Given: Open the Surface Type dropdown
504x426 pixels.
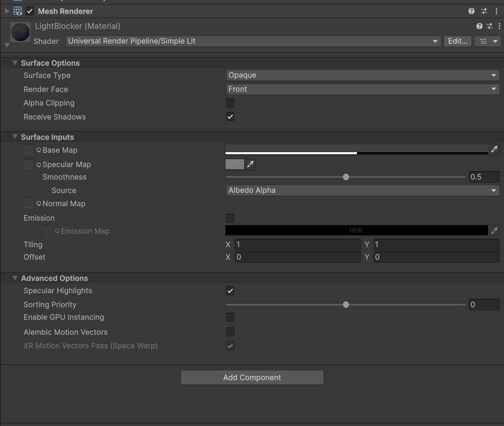Looking at the screenshot, I should coord(362,75).
